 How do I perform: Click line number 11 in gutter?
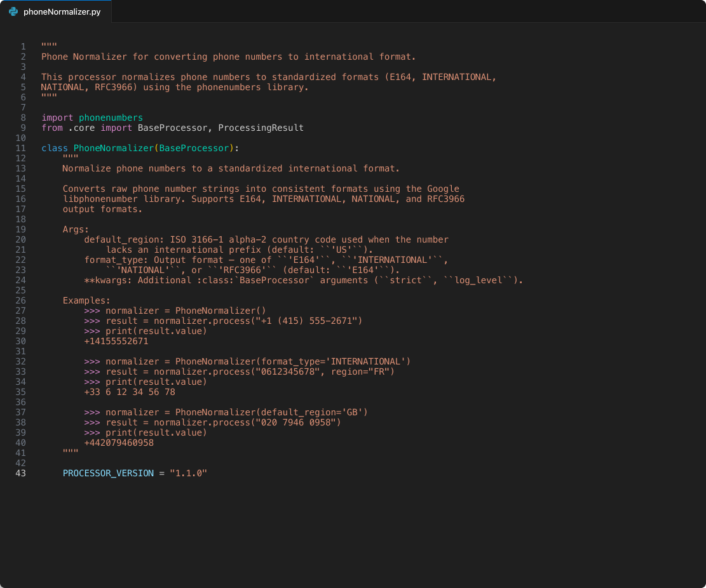(21, 148)
